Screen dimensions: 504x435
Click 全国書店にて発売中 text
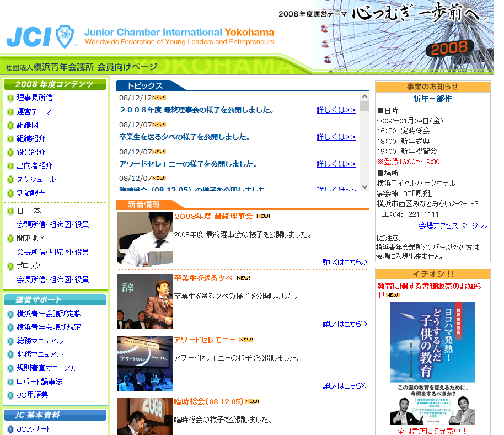click(432, 431)
